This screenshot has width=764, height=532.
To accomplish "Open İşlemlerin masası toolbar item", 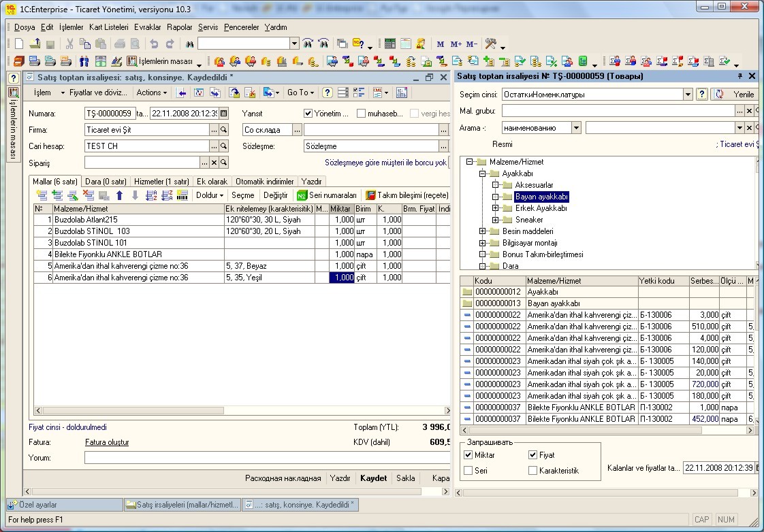I will [x=165, y=61].
